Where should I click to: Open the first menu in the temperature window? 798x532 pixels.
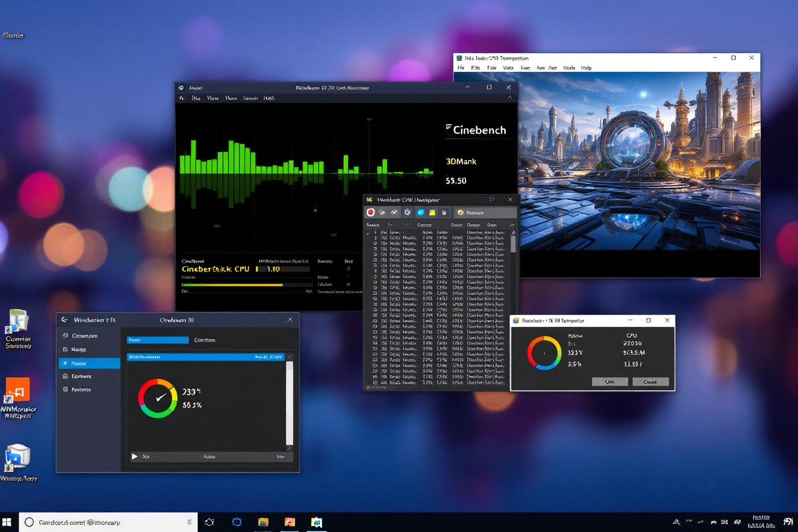[x=461, y=68]
